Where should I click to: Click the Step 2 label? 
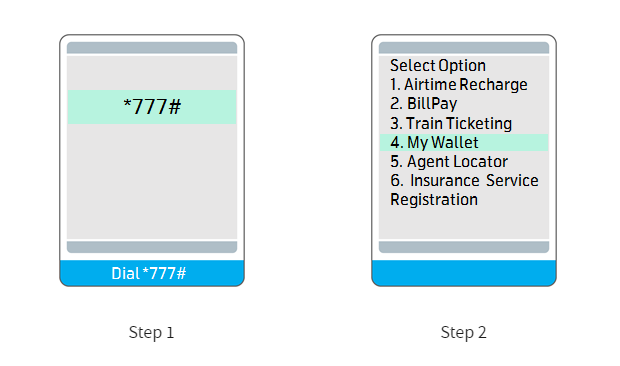tap(463, 332)
